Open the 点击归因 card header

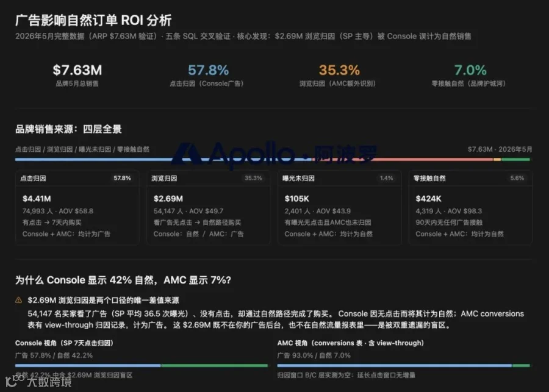[x=77, y=178]
